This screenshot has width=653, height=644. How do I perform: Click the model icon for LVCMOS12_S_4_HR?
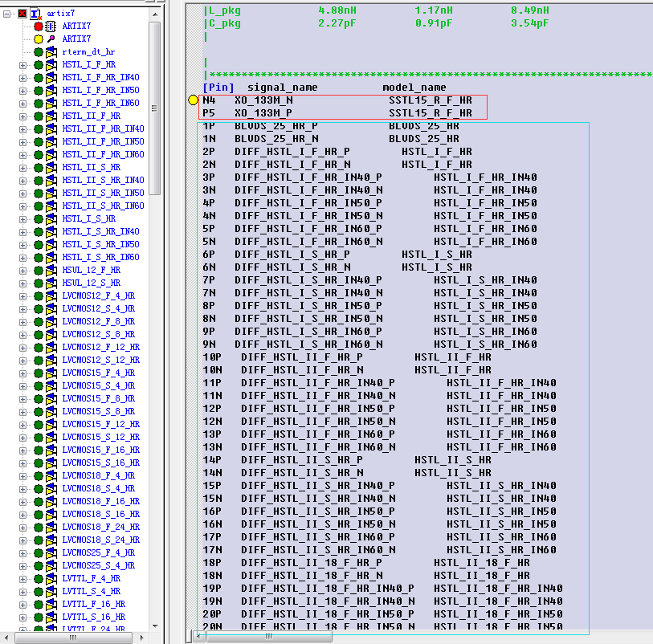(51, 309)
